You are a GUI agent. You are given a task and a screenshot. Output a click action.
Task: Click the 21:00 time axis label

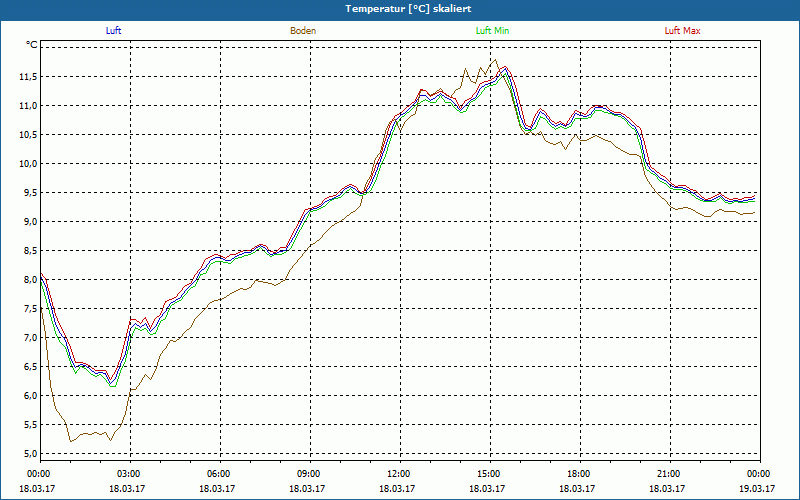click(669, 474)
